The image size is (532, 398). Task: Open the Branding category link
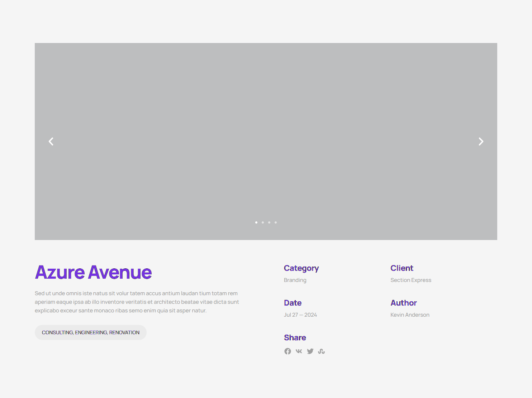click(x=295, y=280)
